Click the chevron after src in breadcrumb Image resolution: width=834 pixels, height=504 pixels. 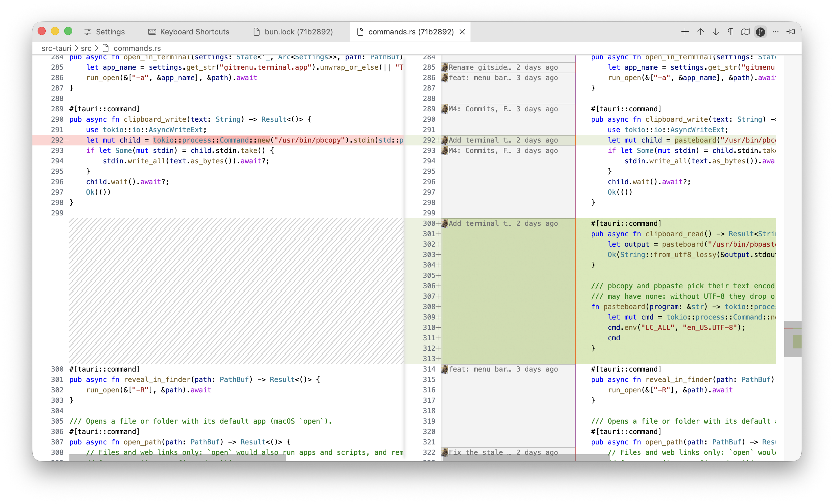click(x=97, y=48)
